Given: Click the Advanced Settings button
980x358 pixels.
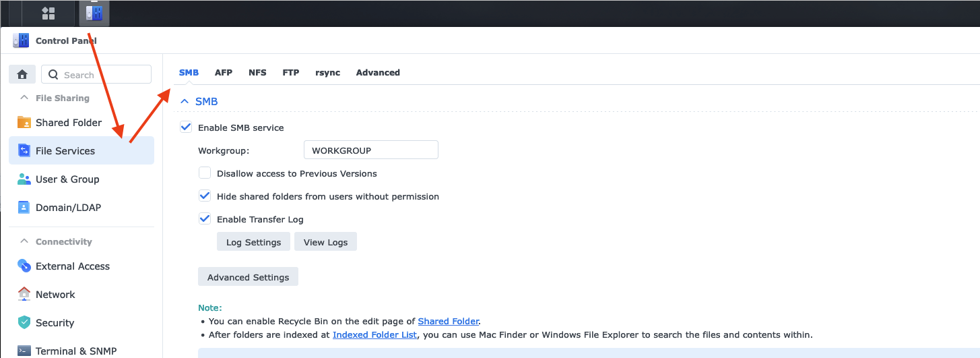Looking at the screenshot, I should click(x=248, y=277).
